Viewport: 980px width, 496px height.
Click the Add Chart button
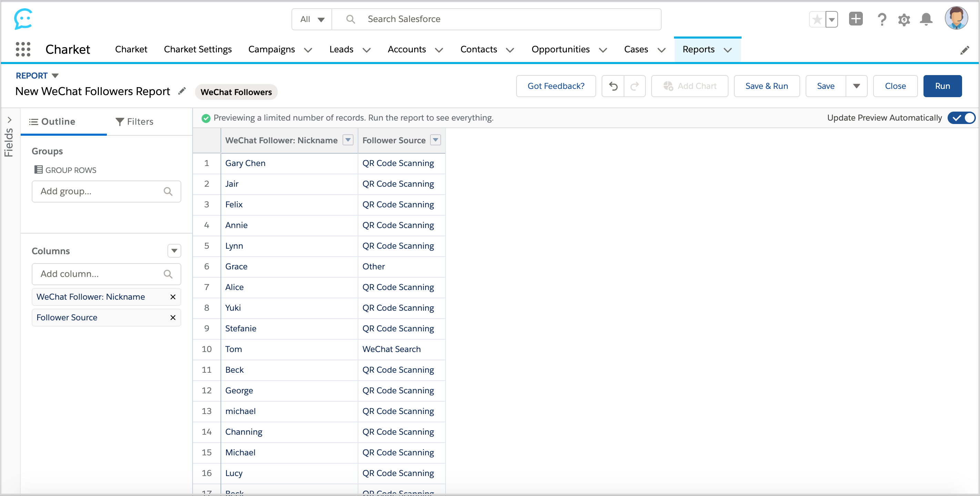pos(690,86)
